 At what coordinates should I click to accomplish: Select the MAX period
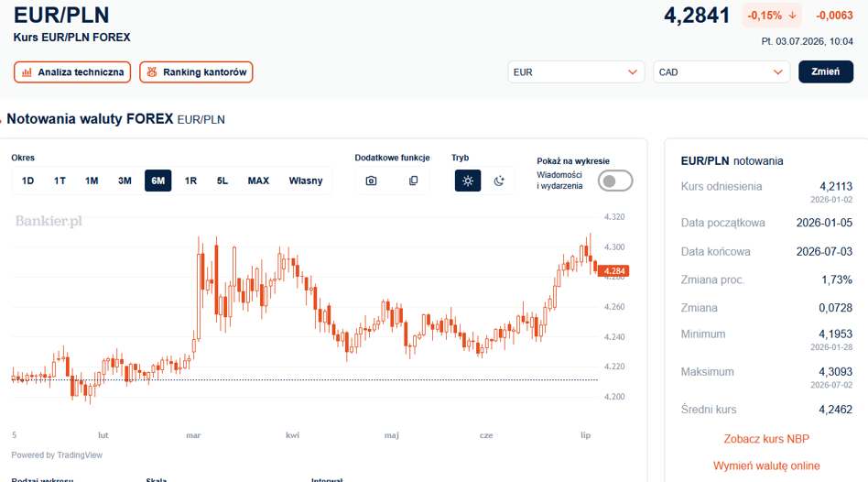[258, 181]
